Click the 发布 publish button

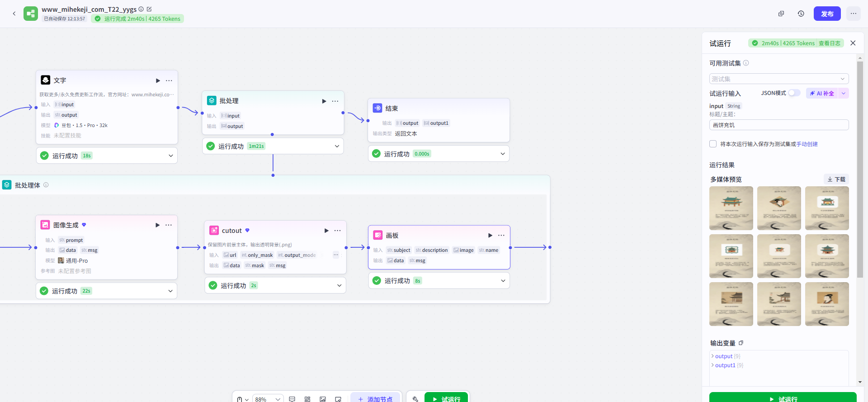[827, 14]
